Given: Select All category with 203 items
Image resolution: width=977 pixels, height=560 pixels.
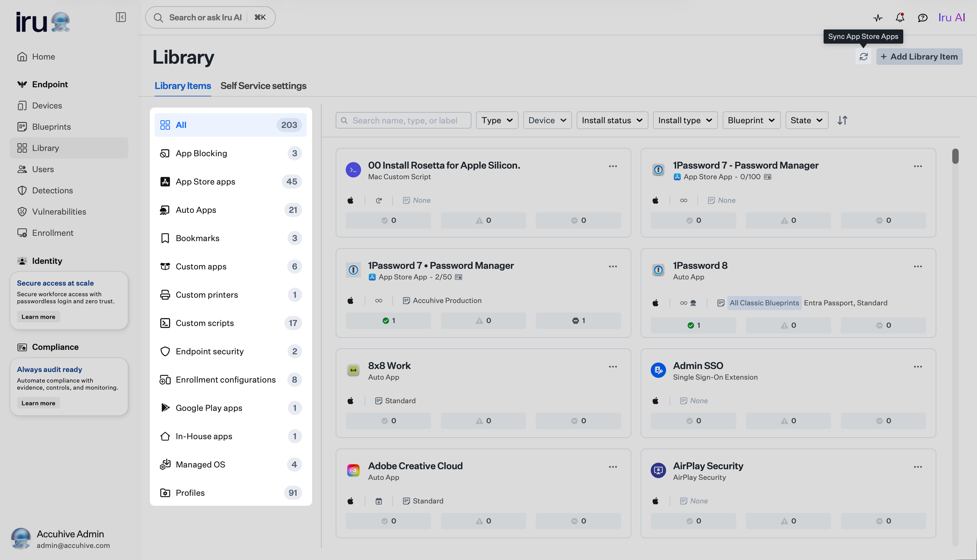Looking at the screenshot, I should [230, 125].
